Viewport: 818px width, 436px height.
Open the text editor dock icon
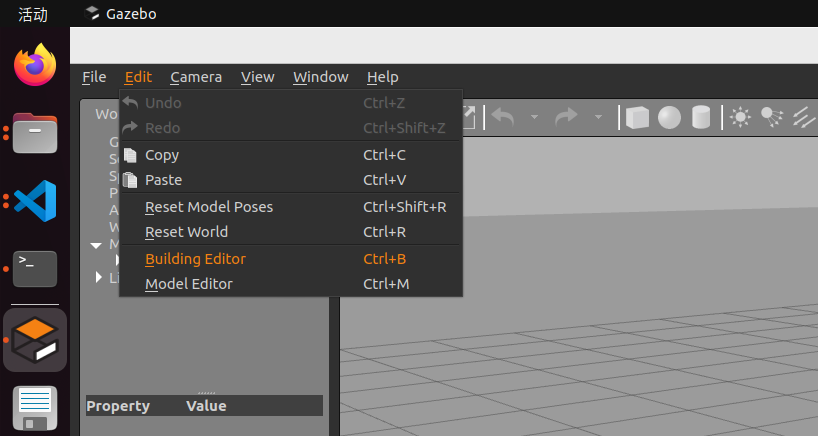pyautogui.click(x=35, y=408)
